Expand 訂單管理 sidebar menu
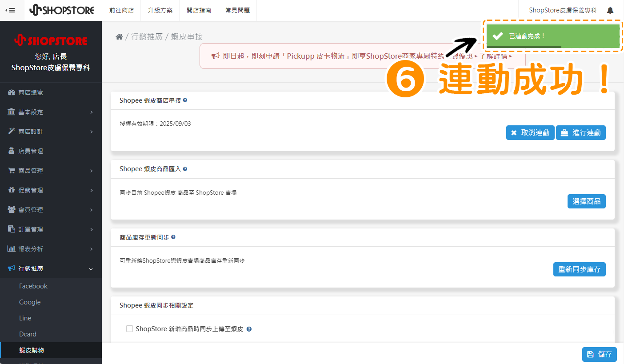The height and width of the screenshot is (364, 624). tap(51, 229)
